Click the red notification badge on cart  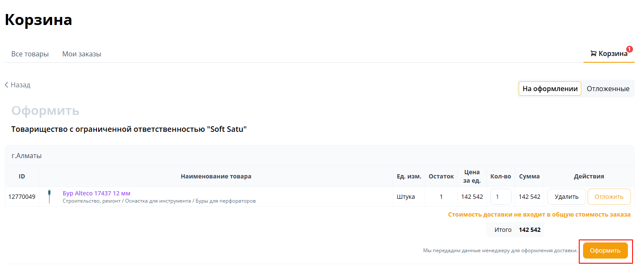pos(630,49)
